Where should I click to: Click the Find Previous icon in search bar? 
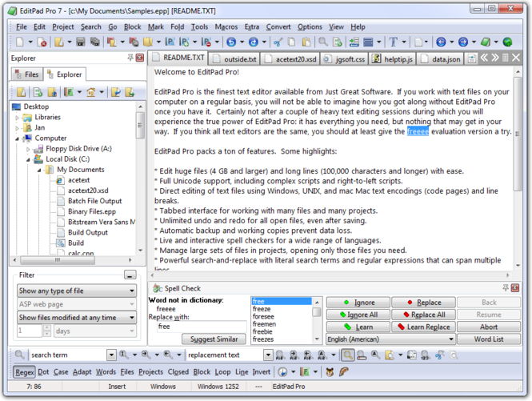[168, 355]
